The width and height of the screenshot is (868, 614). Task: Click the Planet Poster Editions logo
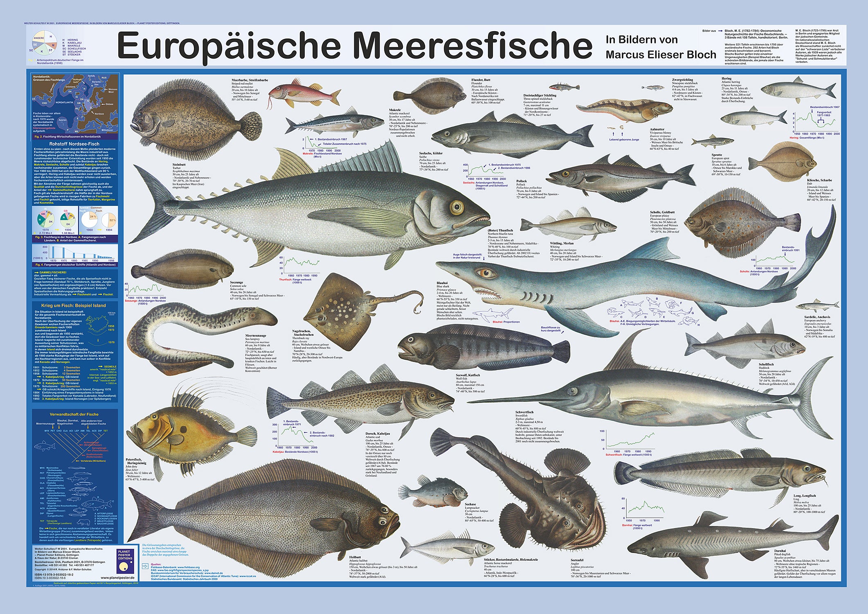tap(125, 561)
